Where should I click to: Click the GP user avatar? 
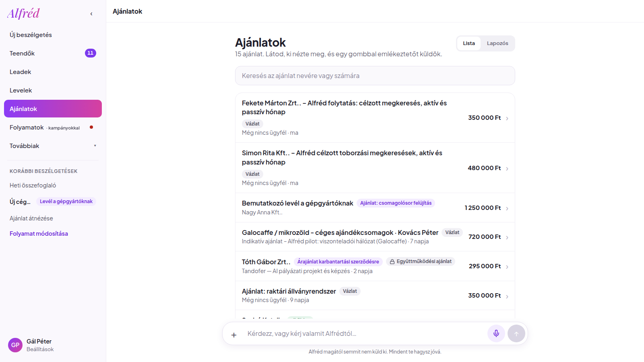coord(15,345)
